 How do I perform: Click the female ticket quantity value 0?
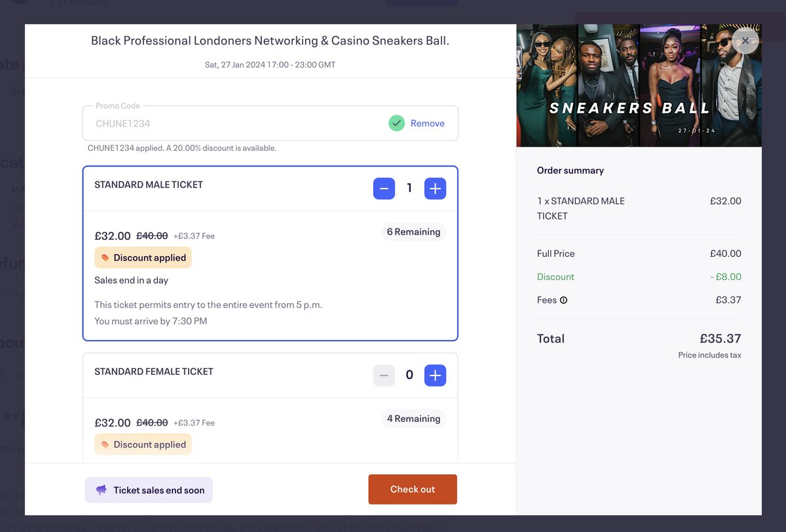[409, 375]
